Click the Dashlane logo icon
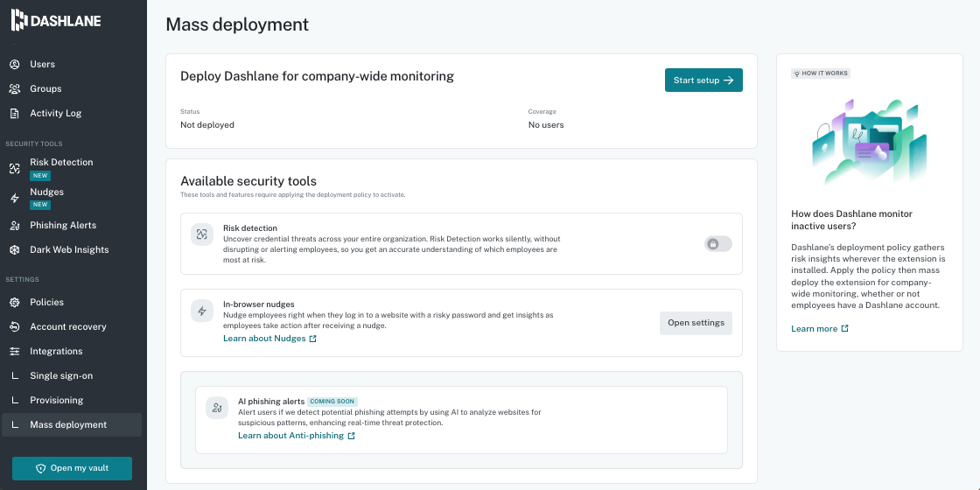The height and width of the screenshot is (490, 980). [18, 20]
